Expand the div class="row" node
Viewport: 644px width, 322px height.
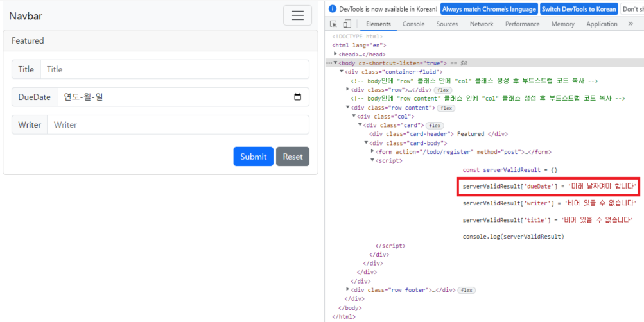tap(348, 89)
